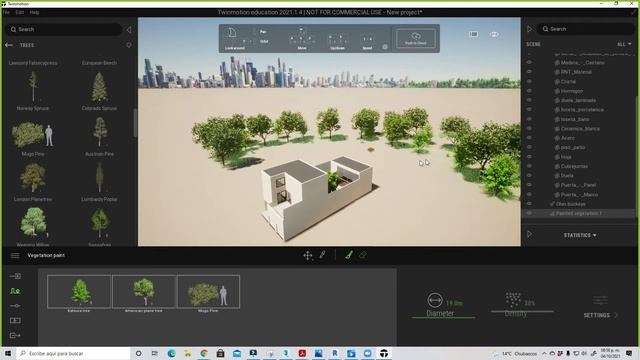
Task: Open the Export dock icon
Action: coord(15,335)
